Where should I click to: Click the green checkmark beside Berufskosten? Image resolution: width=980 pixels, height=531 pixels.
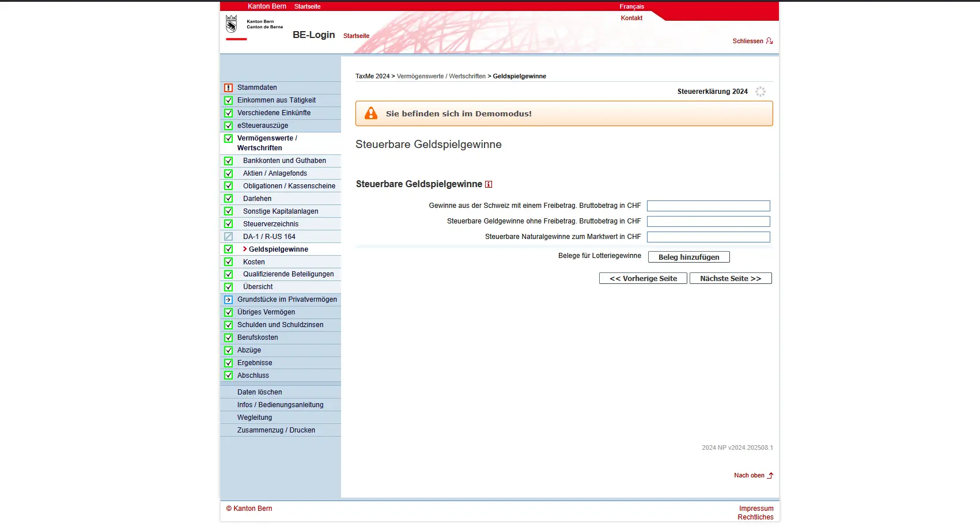(228, 337)
